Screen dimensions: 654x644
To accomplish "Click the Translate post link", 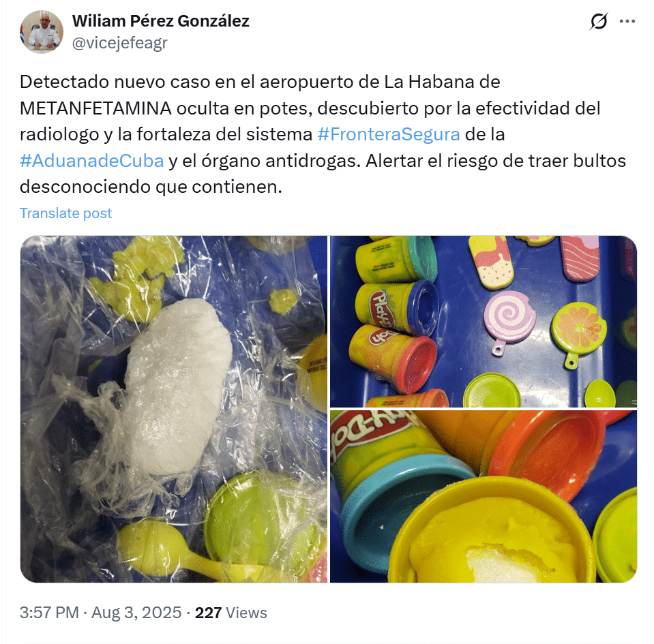I will [x=66, y=213].
